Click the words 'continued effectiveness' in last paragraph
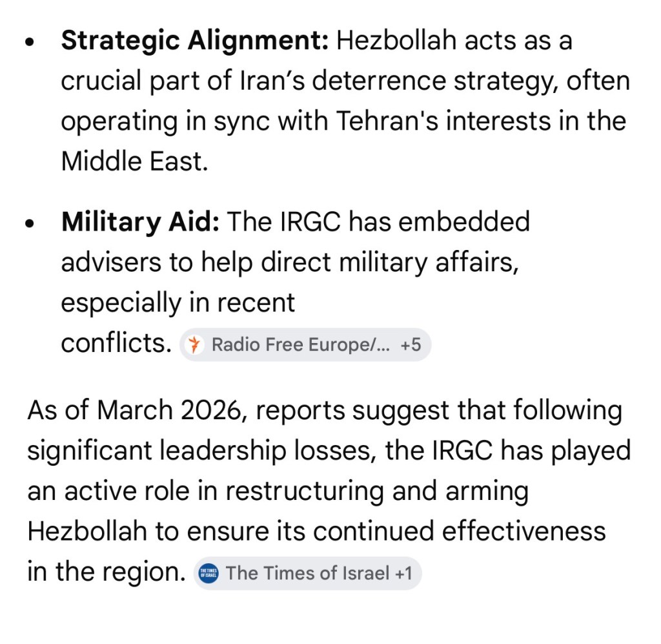The width and height of the screenshot is (661, 644). point(460,531)
